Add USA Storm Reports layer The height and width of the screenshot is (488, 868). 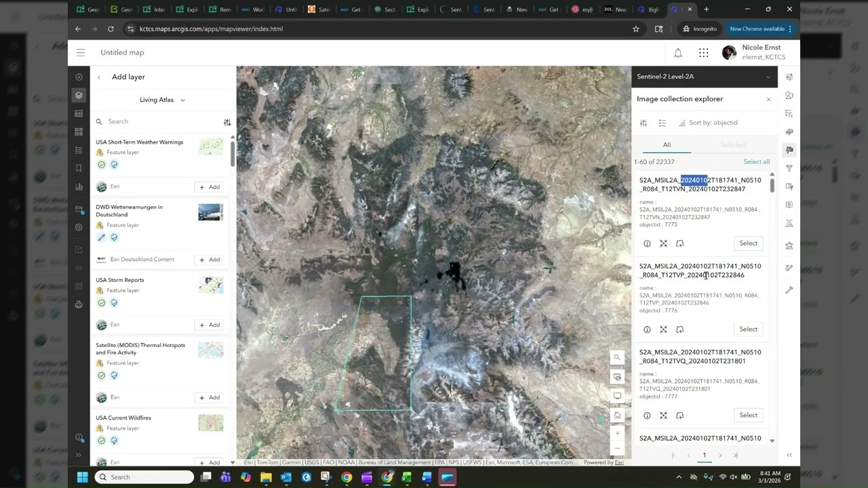(x=208, y=325)
